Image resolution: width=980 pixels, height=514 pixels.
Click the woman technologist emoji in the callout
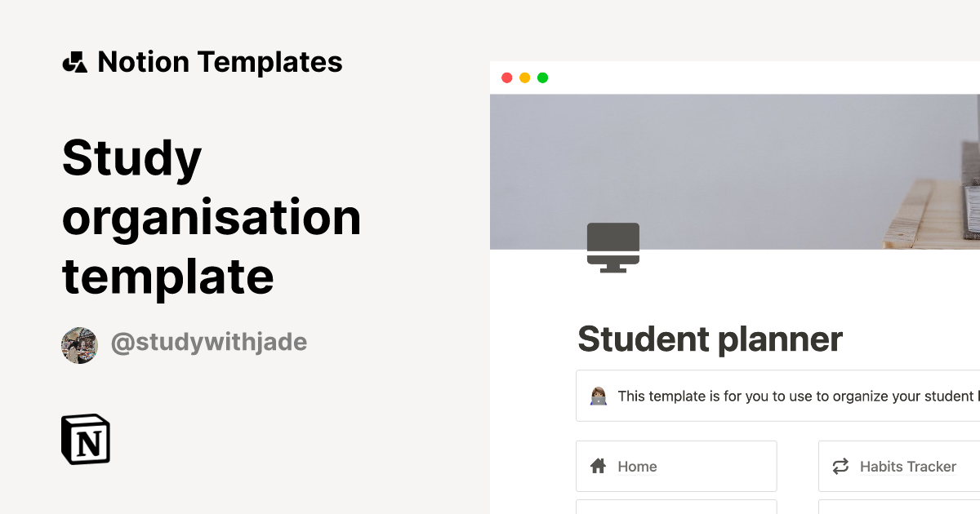599,396
